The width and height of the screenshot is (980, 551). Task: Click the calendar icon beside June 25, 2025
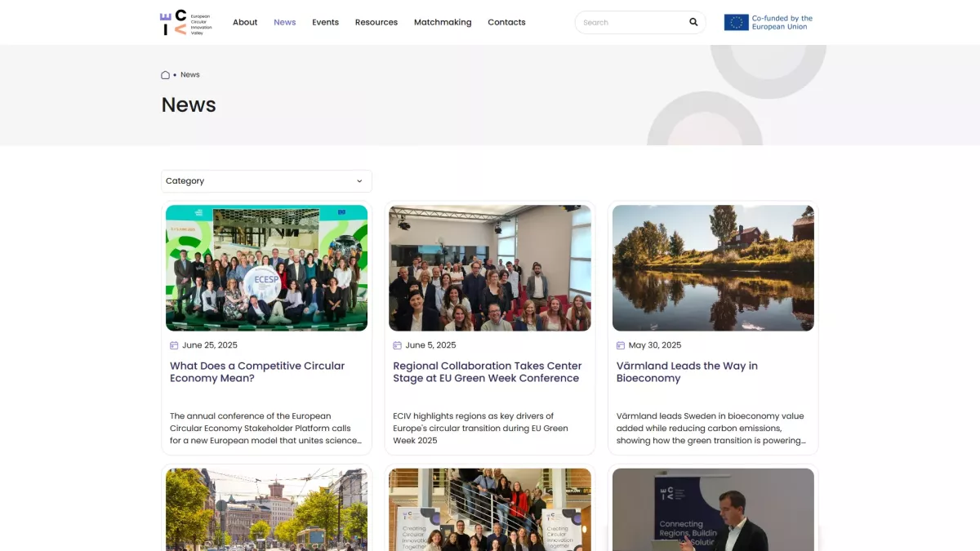pyautogui.click(x=173, y=344)
